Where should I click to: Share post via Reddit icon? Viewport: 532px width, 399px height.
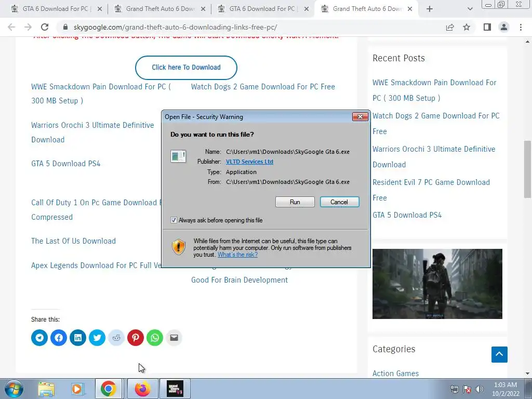tap(116, 338)
